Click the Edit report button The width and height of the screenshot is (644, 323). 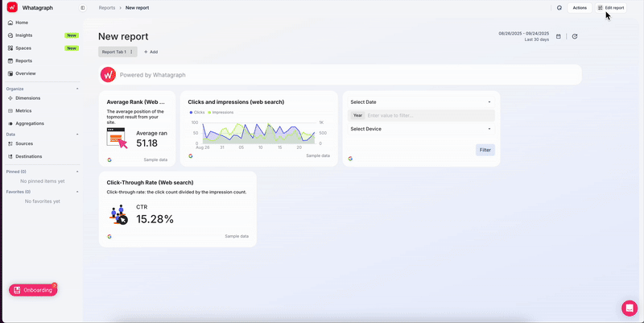611,7
